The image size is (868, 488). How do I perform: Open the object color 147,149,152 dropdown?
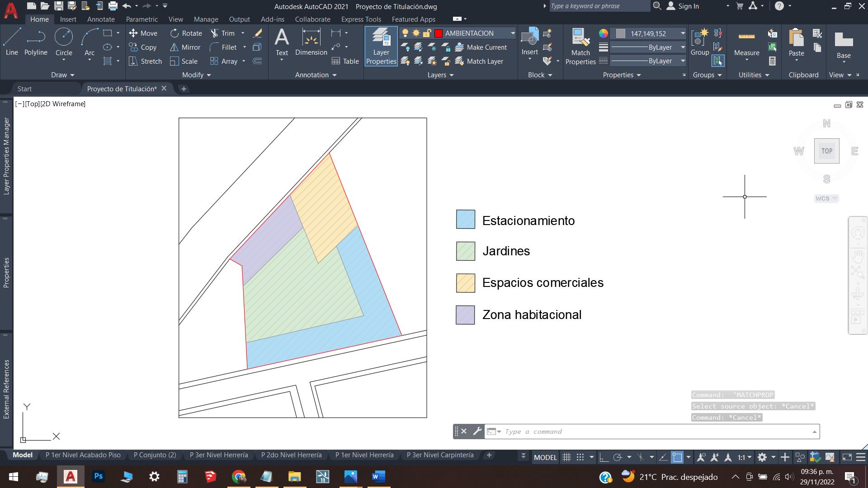click(683, 33)
